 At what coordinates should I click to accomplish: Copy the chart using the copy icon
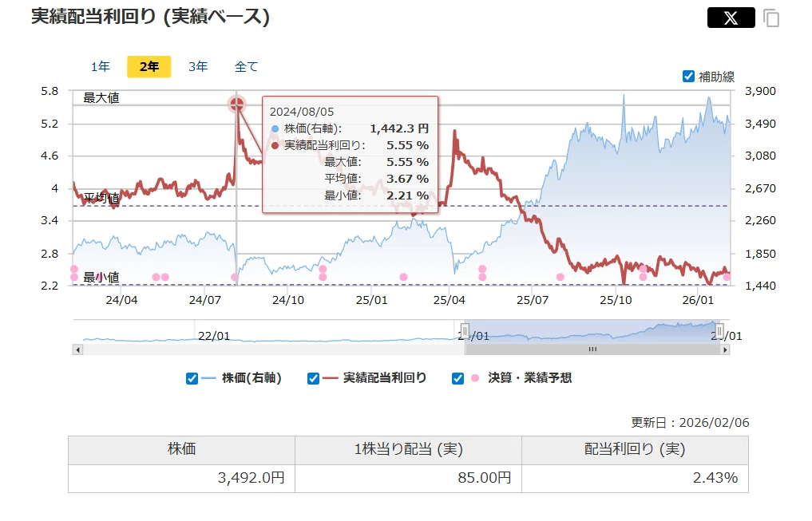(x=771, y=18)
